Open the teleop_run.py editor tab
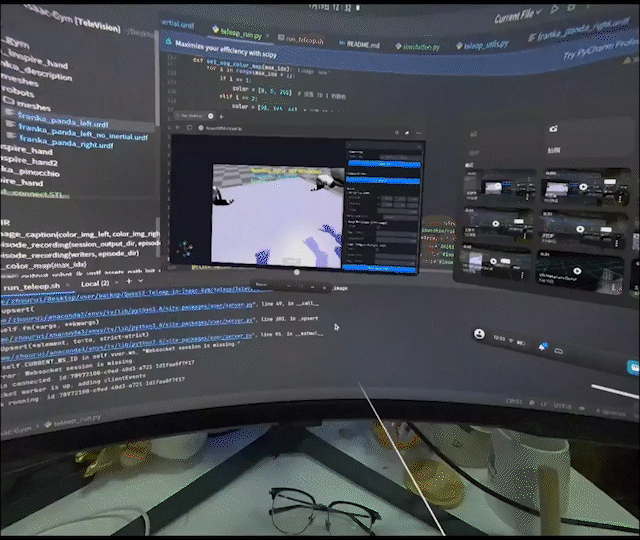 click(237, 33)
